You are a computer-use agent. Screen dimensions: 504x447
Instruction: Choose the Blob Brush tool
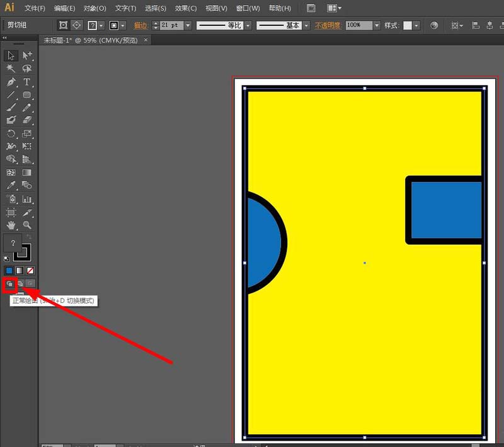(x=11, y=120)
